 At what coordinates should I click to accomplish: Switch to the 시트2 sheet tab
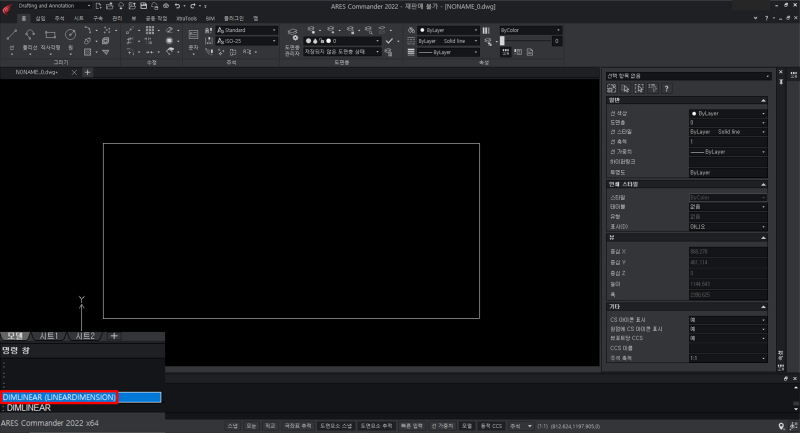click(x=85, y=336)
